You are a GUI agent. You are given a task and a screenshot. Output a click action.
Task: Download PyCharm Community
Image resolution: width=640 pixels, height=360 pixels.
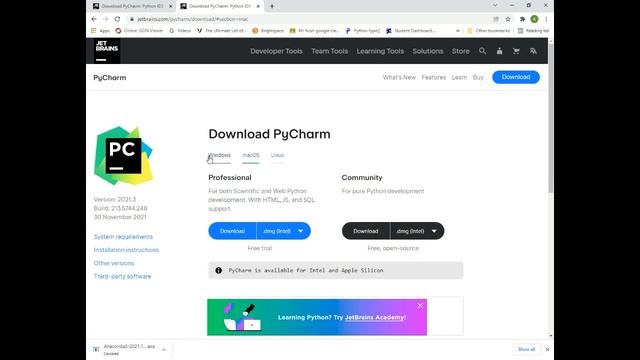click(366, 231)
